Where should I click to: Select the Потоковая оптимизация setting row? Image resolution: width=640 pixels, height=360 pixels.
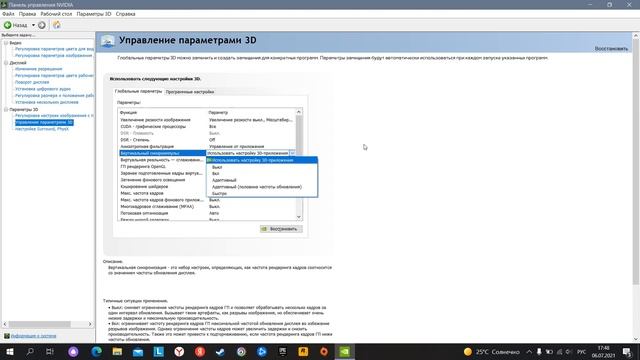[207, 213]
